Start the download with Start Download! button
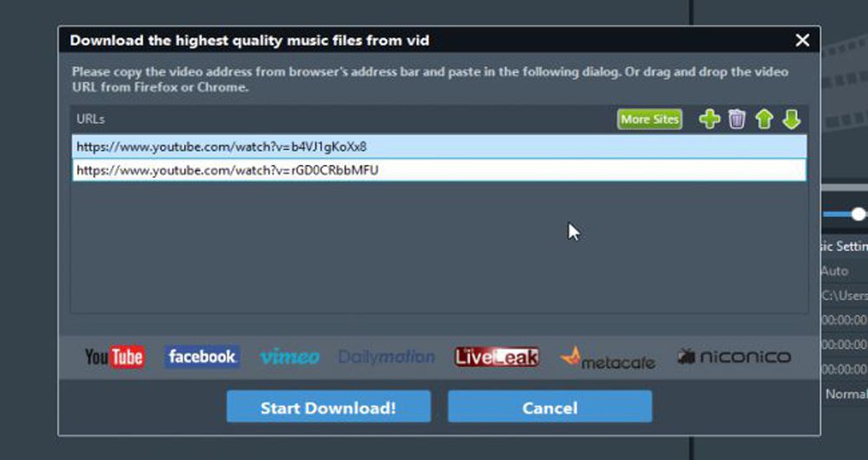868x460 pixels. [x=328, y=407]
